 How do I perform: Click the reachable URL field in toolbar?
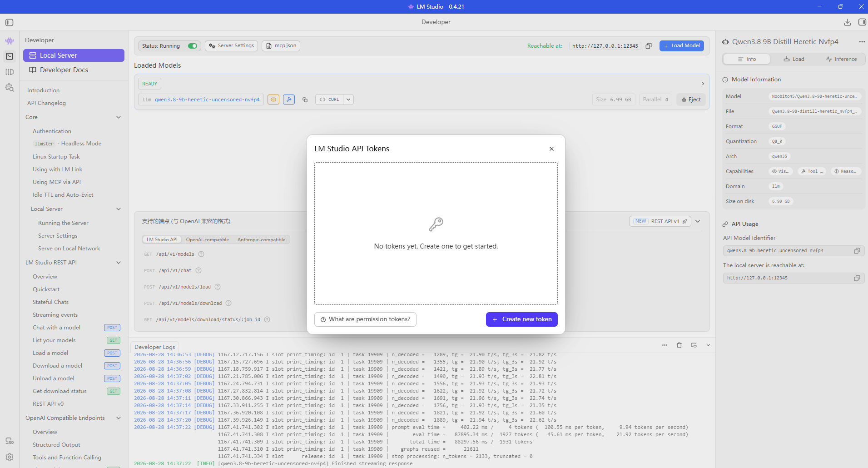pyautogui.click(x=605, y=46)
